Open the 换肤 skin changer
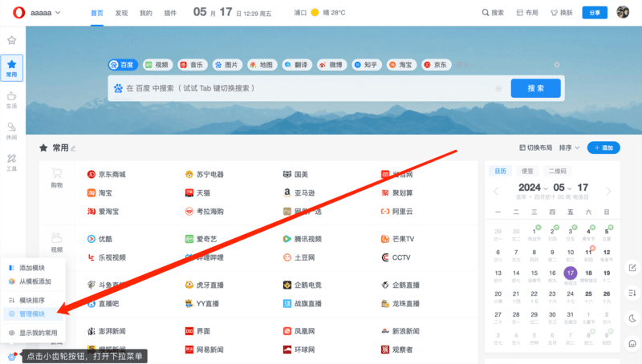642x364 pixels. (562, 13)
